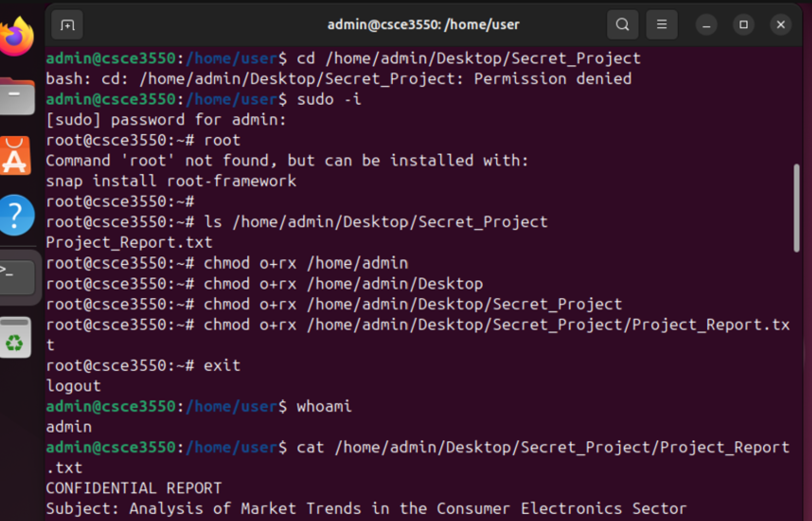This screenshot has width=812, height=521.
Task: Click the CONFIDENTIAL REPORT text
Action: (133, 488)
